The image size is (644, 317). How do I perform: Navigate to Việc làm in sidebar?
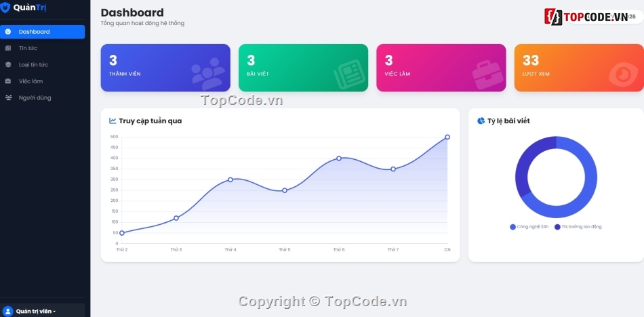[x=43, y=81]
